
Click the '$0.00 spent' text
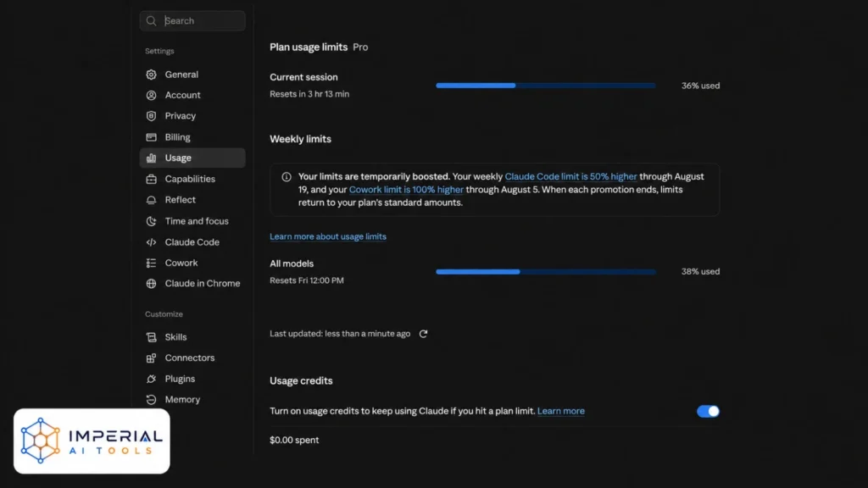point(294,441)
